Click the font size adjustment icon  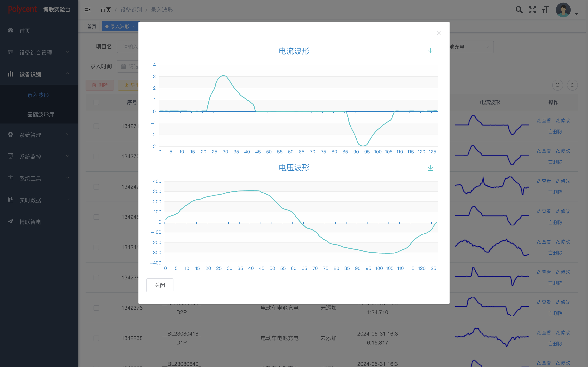pyautogui.click(x=545, y=10)
